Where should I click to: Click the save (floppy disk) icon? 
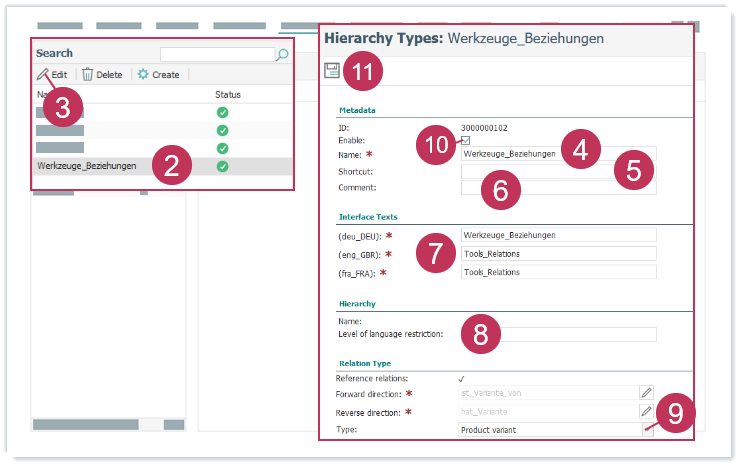(x=331, y=70)
